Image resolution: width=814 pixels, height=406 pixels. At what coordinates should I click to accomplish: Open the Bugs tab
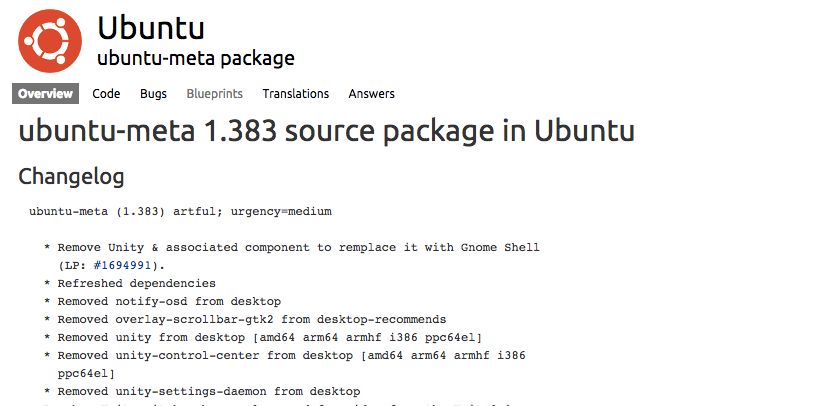point(153,94)
